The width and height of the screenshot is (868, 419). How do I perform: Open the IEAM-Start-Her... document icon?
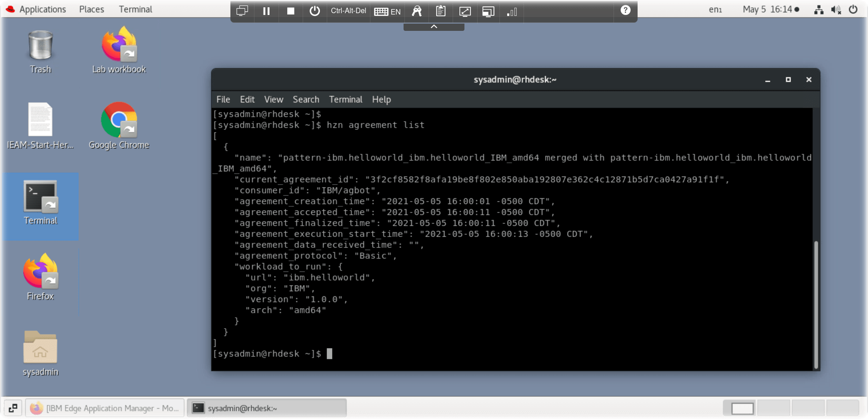tap(40, 126)
